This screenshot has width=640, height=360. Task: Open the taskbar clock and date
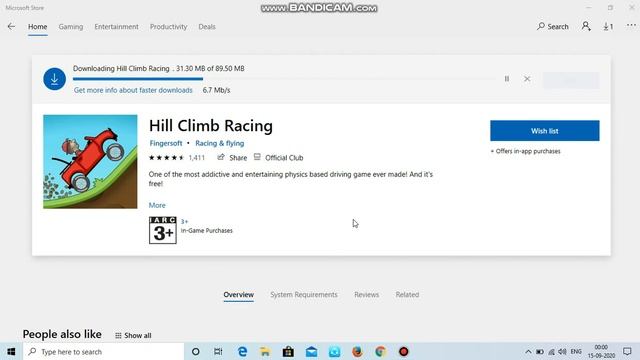(x=601, y=351)
